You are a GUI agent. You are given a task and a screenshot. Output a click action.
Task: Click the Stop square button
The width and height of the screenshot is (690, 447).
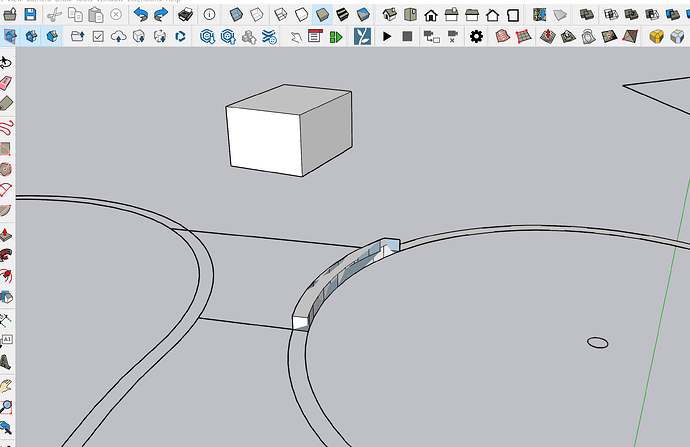[407, 36]
